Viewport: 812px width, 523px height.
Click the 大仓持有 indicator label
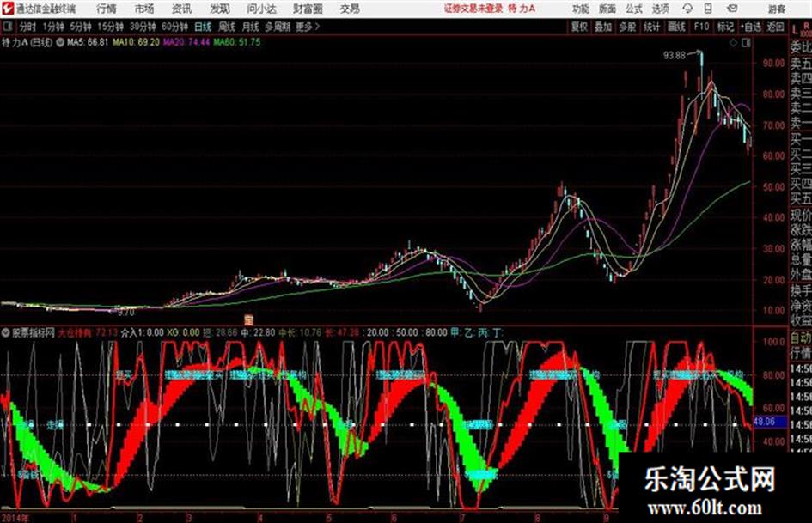(x=75, y=332)
